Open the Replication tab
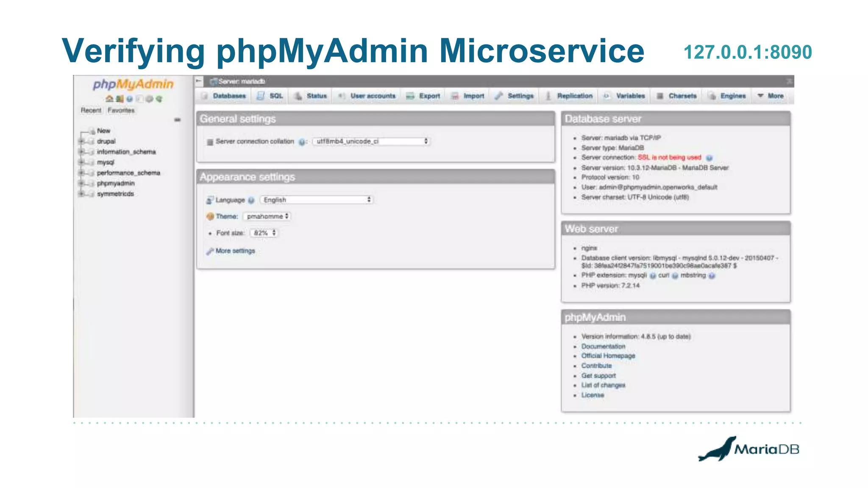Screen dimensions: 868x488 (569, 96)
